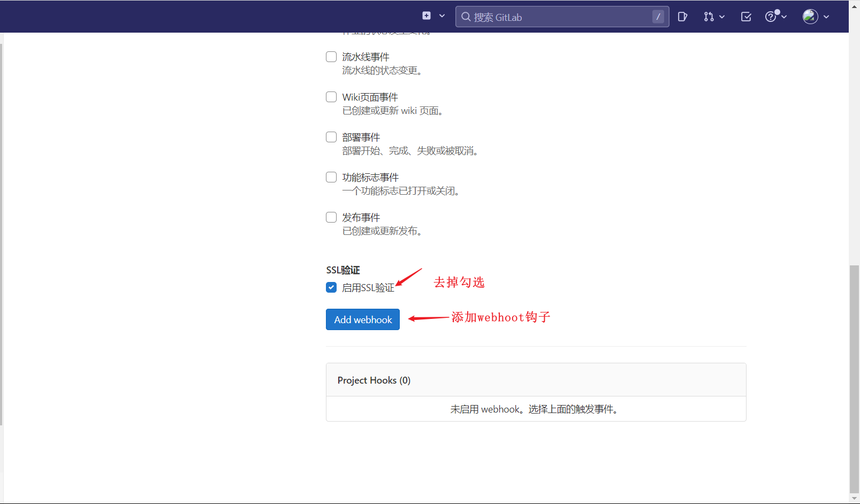Check the 部署事件 checkbox
Screen dimensions: 860x504
click(331, 137)
